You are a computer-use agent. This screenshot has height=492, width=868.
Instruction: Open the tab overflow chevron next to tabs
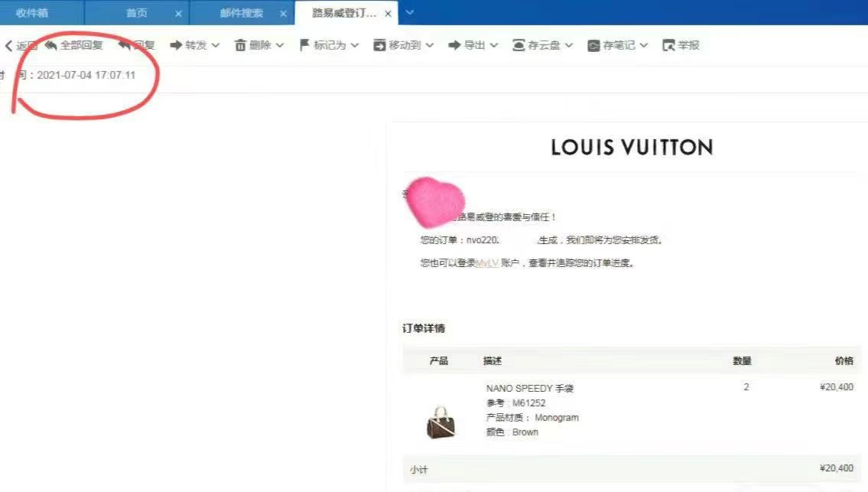pos(408,12)
